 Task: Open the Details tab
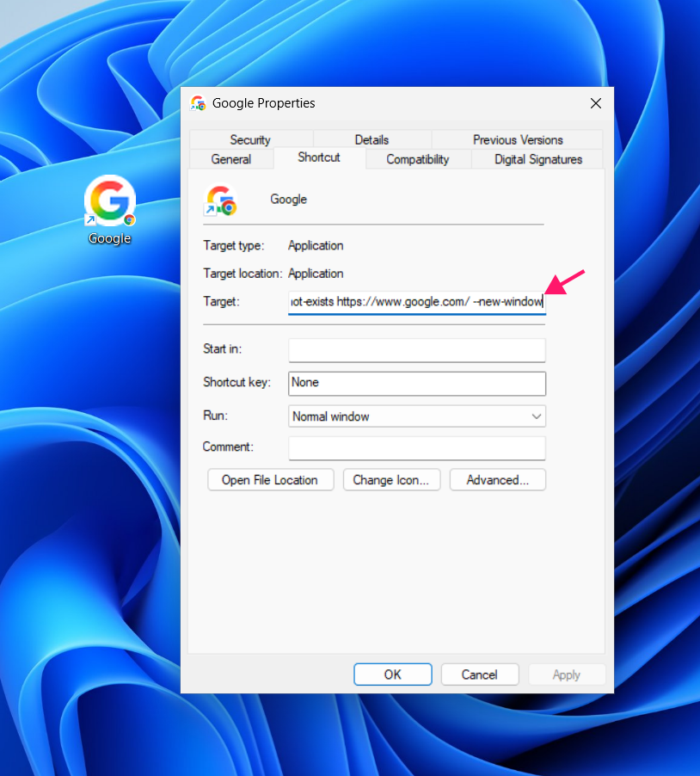click(372, 139)
